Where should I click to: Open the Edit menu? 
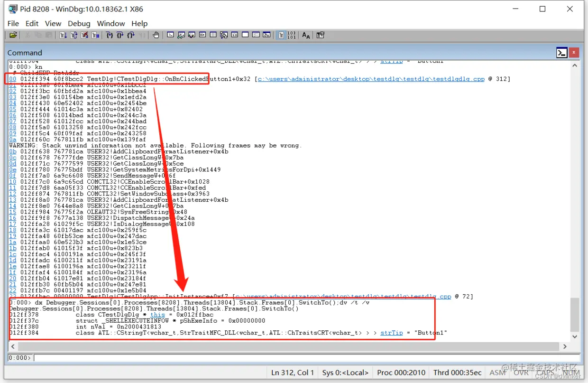(x=32, y=23)
